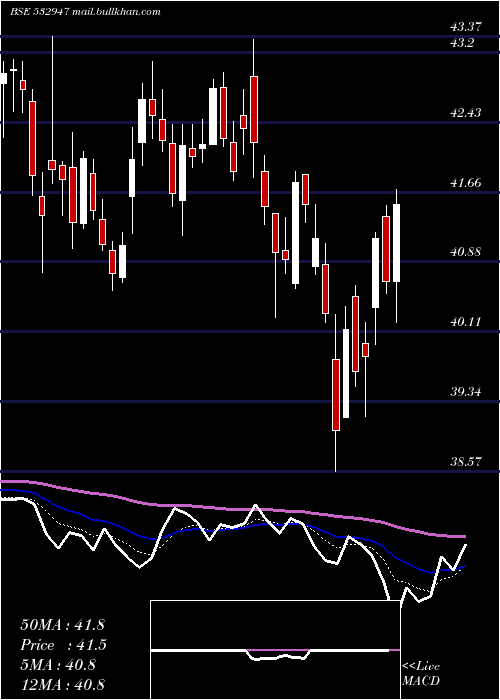Click the 40.11 price level label
This screenshot has height=700, width=500.
[x=466, y=321]
